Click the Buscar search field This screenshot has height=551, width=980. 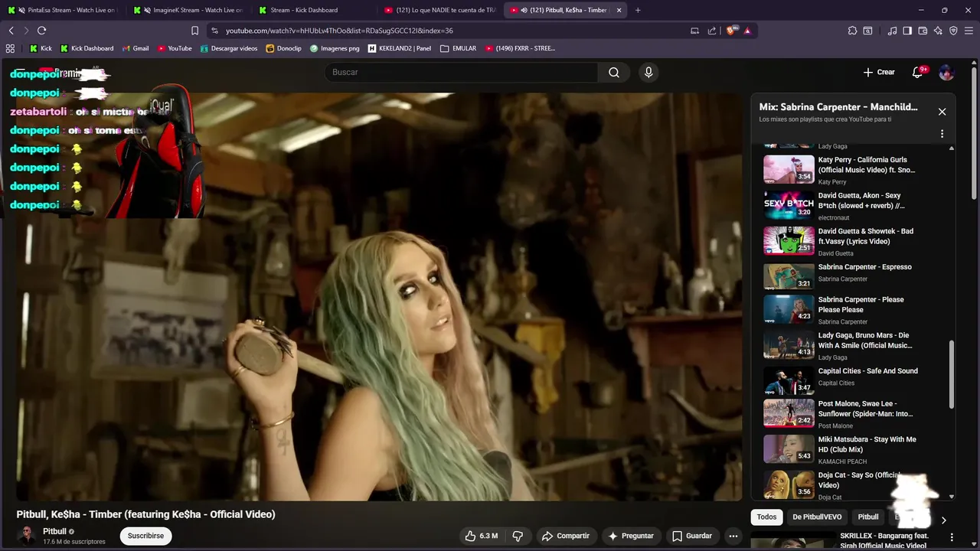(462, 72)
